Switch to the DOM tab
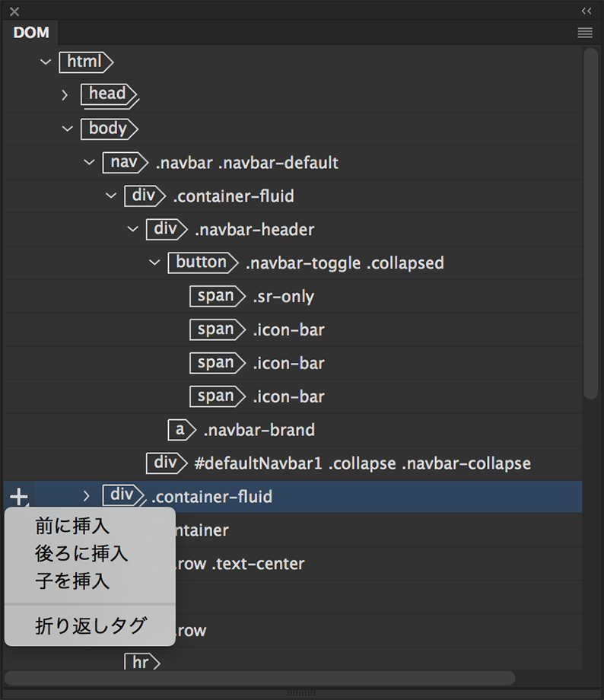 (x=31, y=33)
